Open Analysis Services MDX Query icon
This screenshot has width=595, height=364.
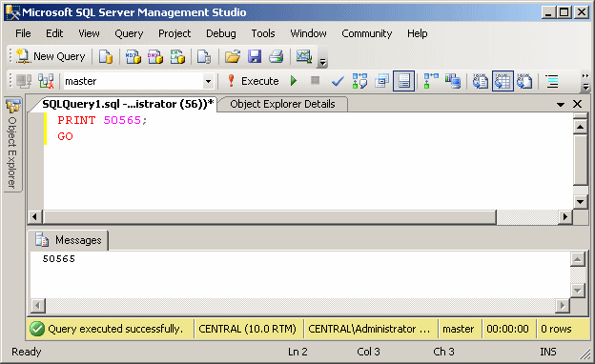tap(133, 56)
